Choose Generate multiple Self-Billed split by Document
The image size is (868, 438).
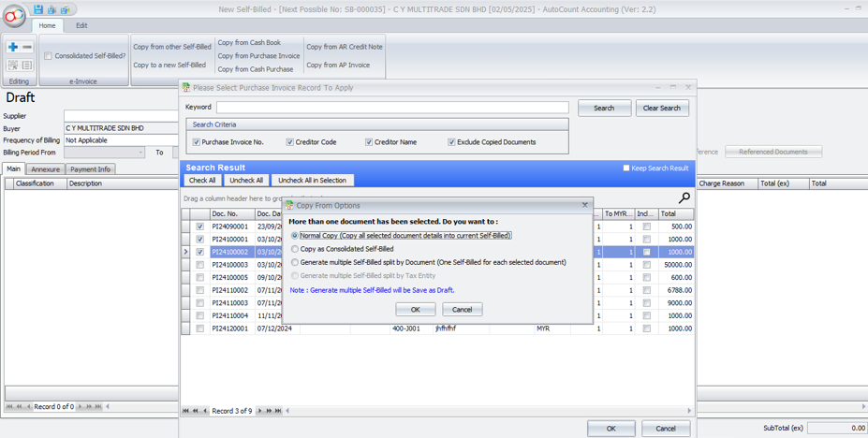(x=295, y=262)
